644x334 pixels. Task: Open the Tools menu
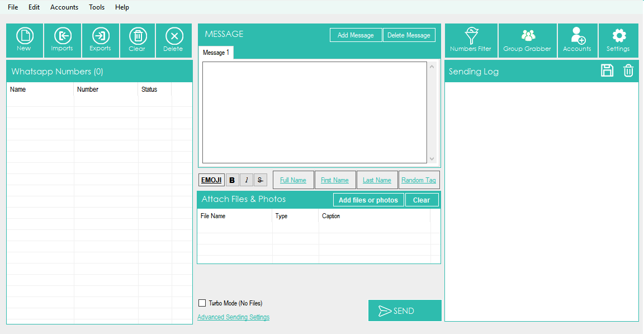click(97, 7)
